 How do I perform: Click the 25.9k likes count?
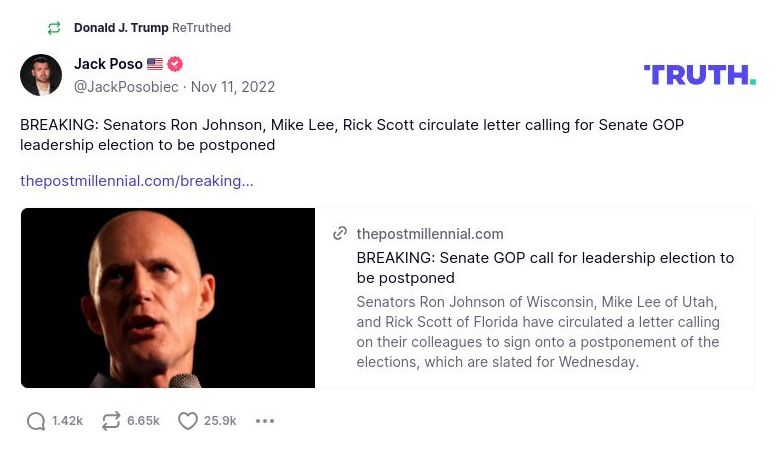[x=220, y=421]
